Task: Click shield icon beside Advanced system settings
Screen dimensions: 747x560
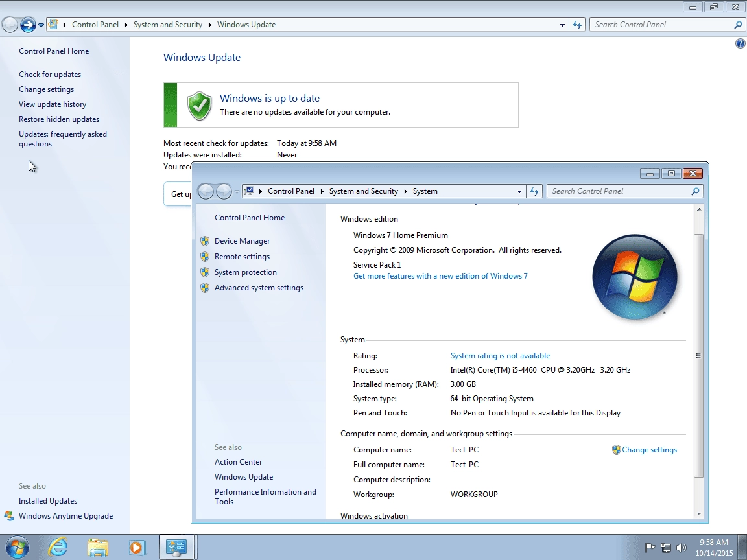Action: coord(205,288)
